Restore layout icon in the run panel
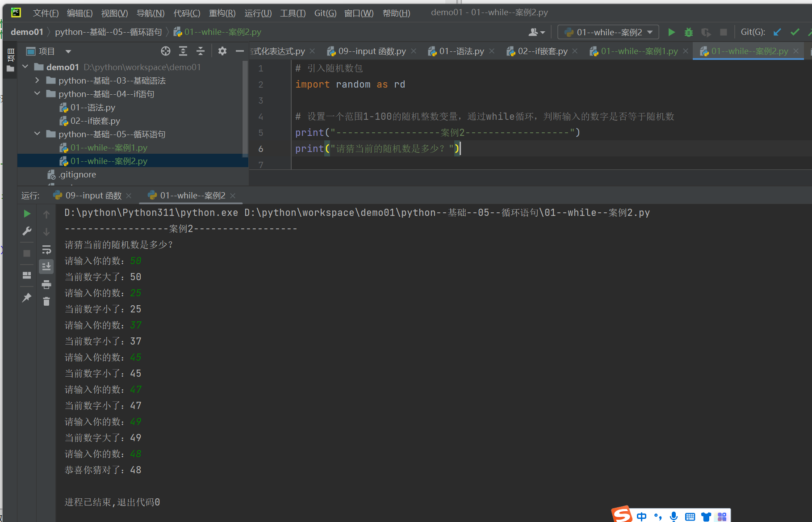Screen dimensions: 812x522 tap(27, 275)
